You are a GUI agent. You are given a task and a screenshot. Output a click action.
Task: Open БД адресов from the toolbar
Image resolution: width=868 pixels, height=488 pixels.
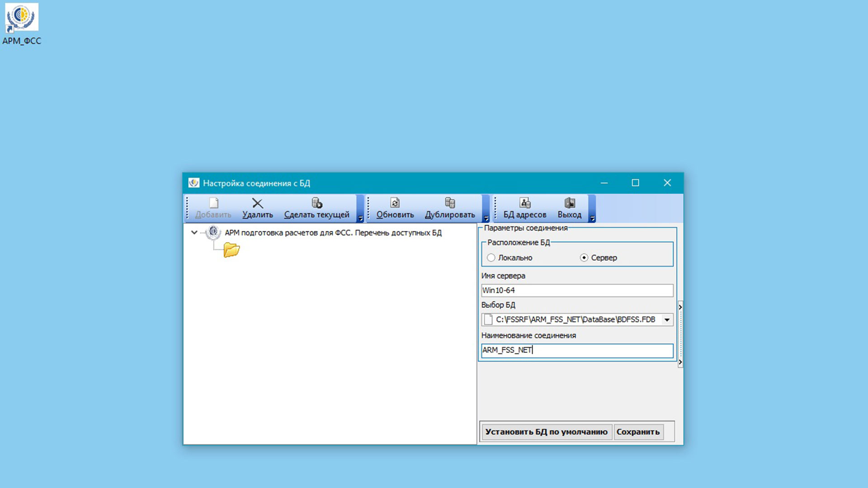(525, 208)
